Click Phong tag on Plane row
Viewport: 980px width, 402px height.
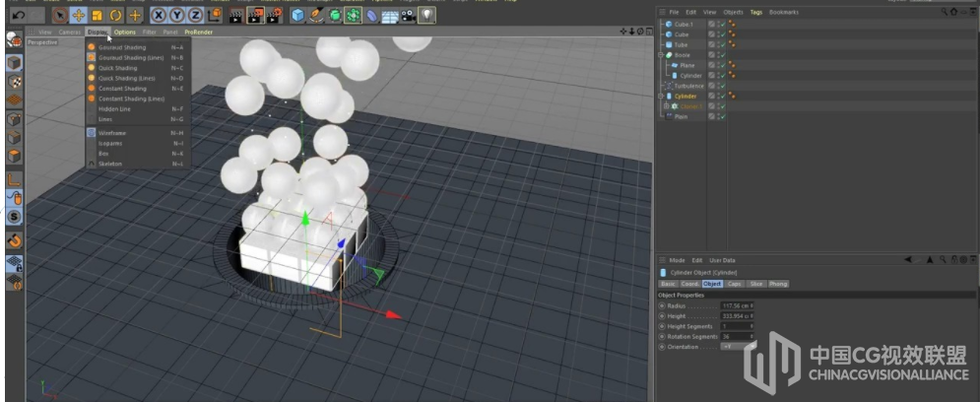(732, 65)
